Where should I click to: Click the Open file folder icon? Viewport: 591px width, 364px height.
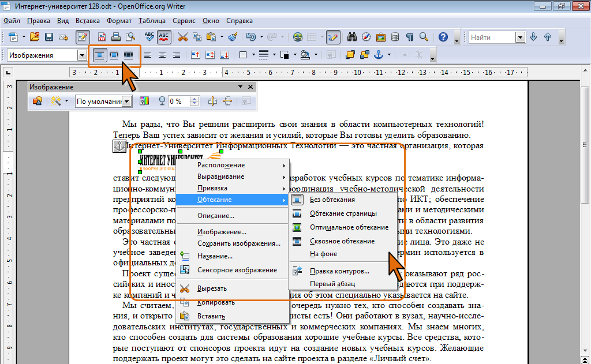(x=35, y=37)
